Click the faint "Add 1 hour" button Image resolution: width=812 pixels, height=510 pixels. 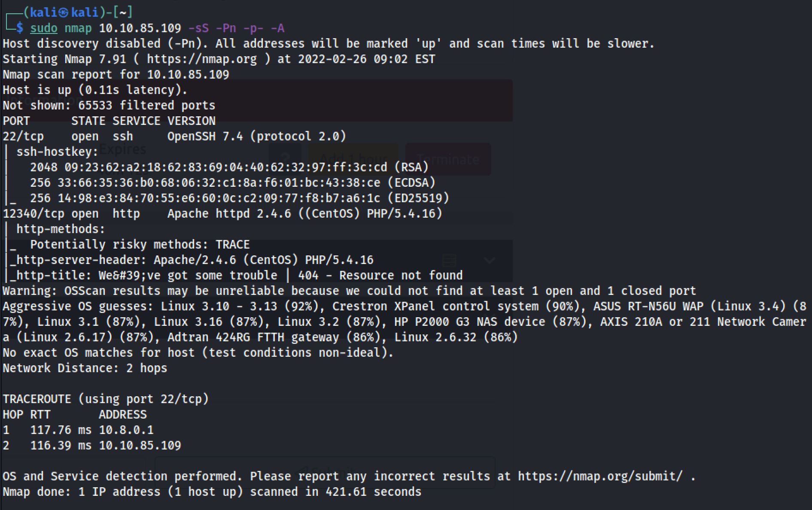(353, 159)
